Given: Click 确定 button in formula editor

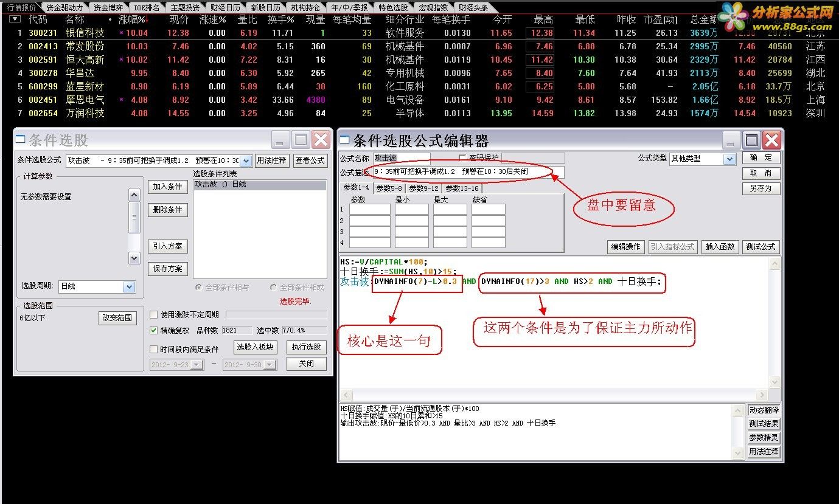Looking at the screenshot, I should (x=761, y=157).
